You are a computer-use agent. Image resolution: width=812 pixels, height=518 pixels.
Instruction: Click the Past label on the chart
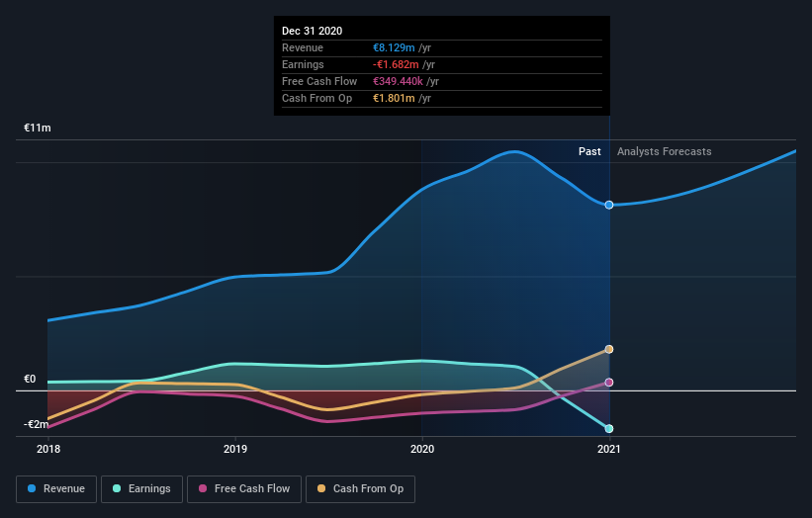[x=589, y=151]
